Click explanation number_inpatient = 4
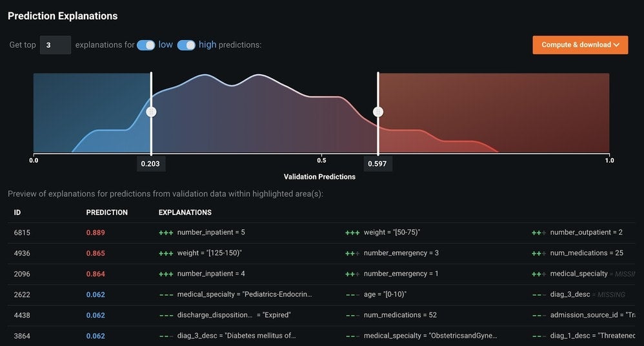 211,273
